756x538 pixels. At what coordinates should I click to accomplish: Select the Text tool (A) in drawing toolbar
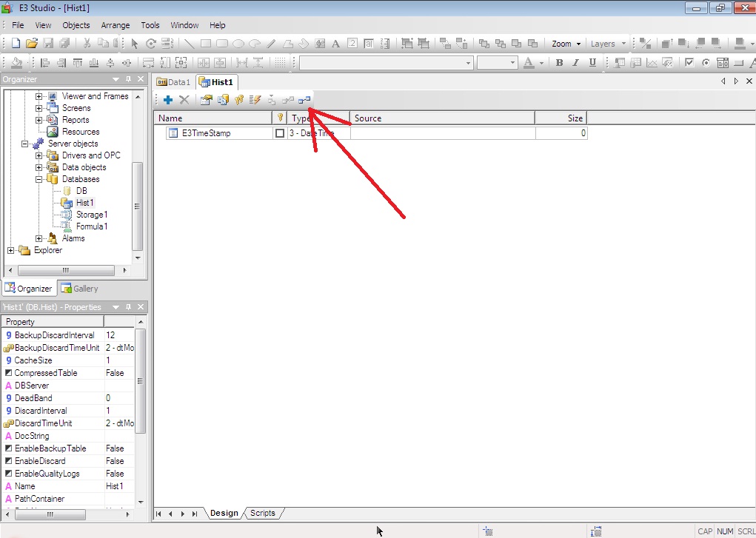(x=335, y=43)
